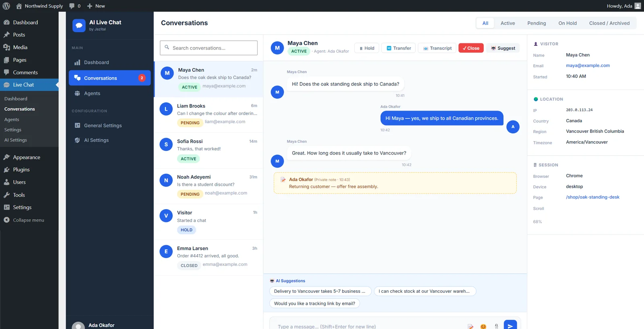Image resolution: width=644 pixels, height=329 pixels.
Task: Click the private note icon in composer
Action: [471, 326]
